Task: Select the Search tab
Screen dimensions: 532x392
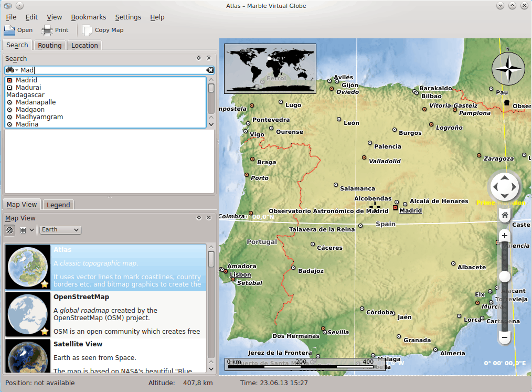Action: [x=17, y=45]
